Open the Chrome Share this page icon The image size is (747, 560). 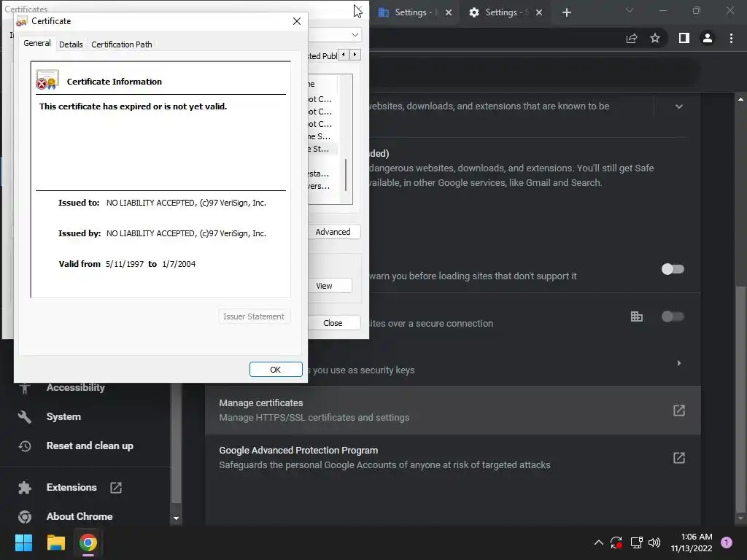click(x=632, y=39)
